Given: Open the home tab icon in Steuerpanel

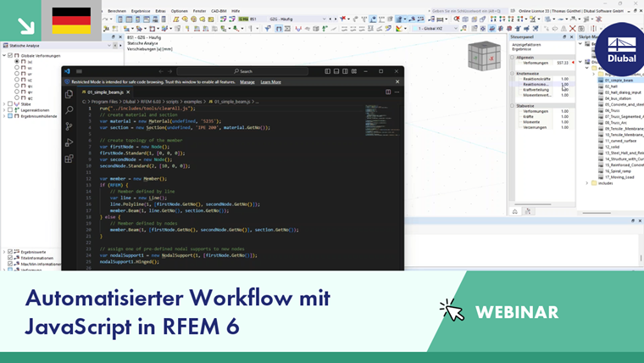Looking at the screenshot, I should point(514,211).
